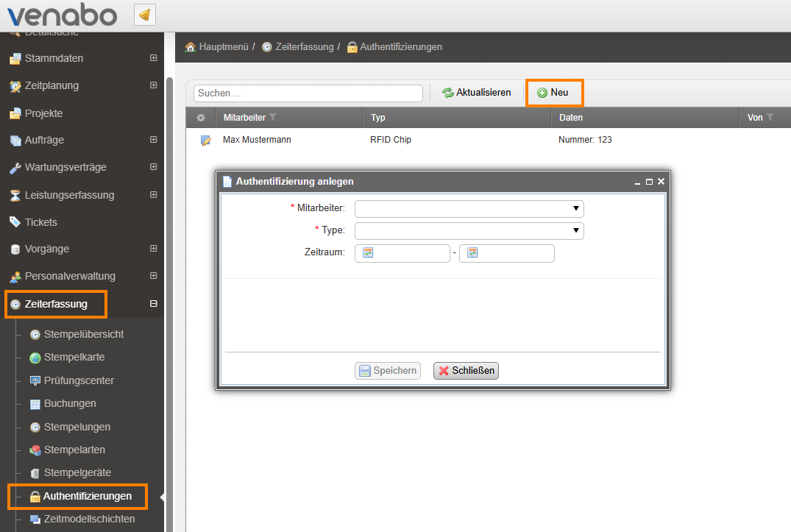The width and height of the screenshot is (791, 532).
Task: Maximize the Authentifizierung anlegen dialog
Action: point(649,182)
